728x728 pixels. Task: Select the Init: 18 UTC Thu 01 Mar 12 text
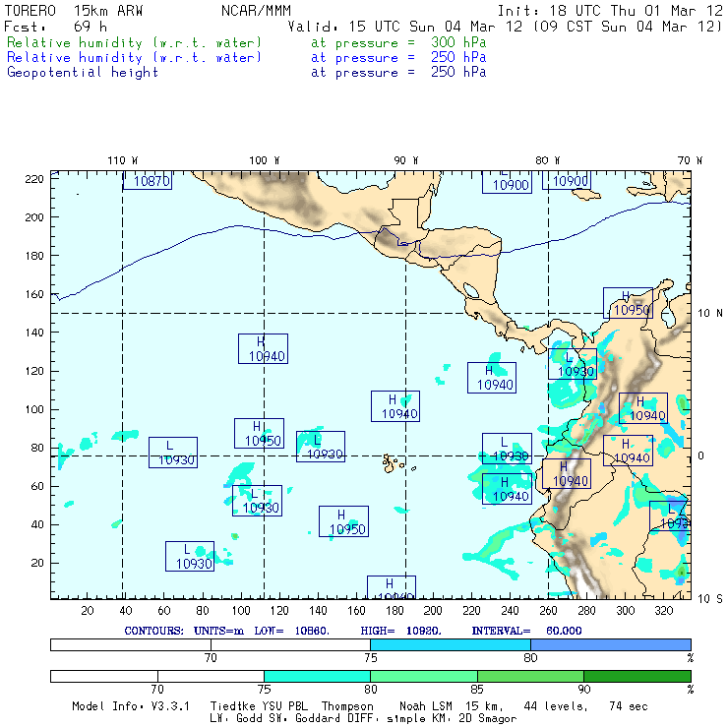point(610,11)
